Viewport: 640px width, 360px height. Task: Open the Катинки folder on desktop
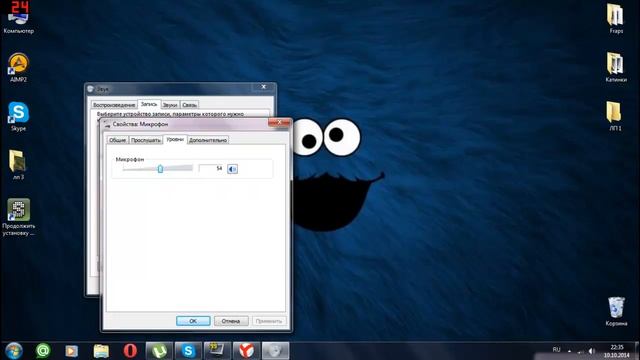pos(616,67)
